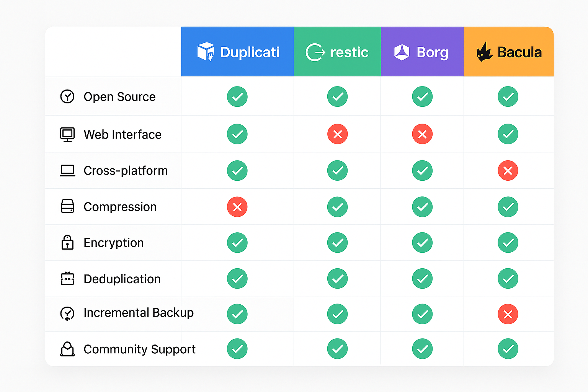Click Duplicati's Cross-platform checkmark
This screenshot has width=588, height=392.
click(237, 170)
